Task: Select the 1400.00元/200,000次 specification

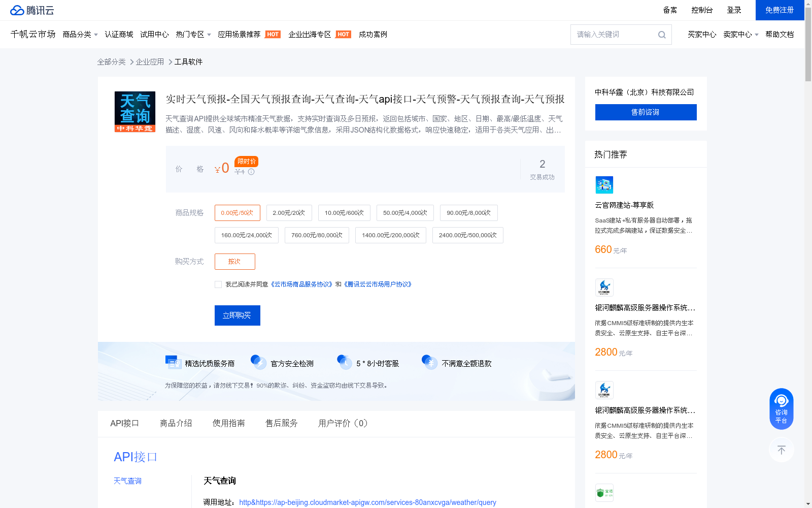Action: pos(391,235)
